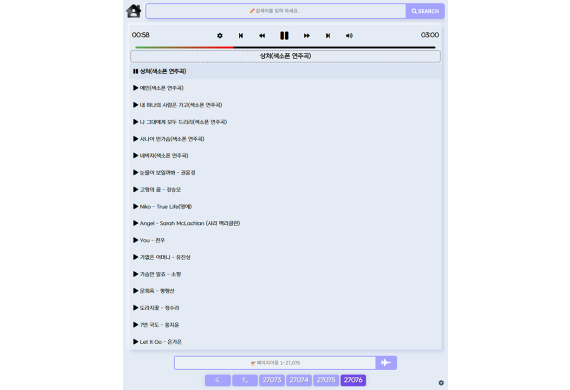The image size is (570, 390).
Task: Rewind the current song
Action: [262, 36]
